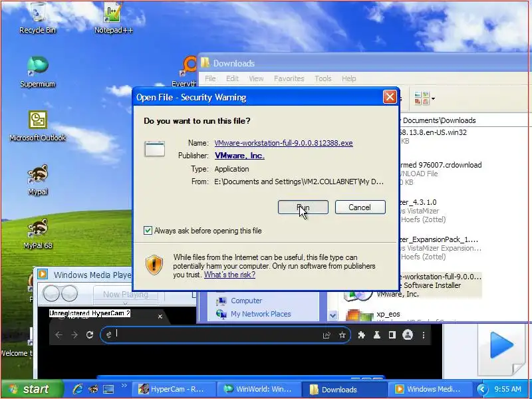This screenshot has height=399, width=532.
Task: Open My Network Places in side pane
Action: [254, 314]
